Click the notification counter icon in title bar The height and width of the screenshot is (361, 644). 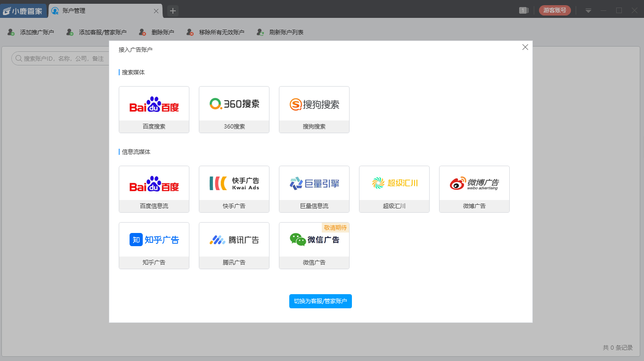523,10
